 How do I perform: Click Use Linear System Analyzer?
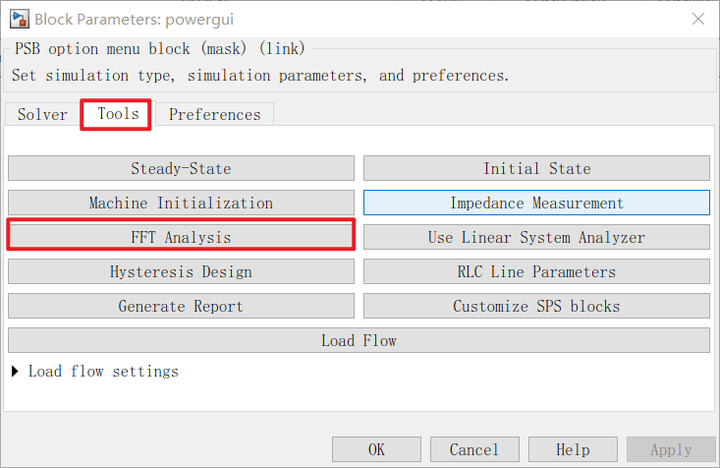pyautogui.click(x=537, y=238)
